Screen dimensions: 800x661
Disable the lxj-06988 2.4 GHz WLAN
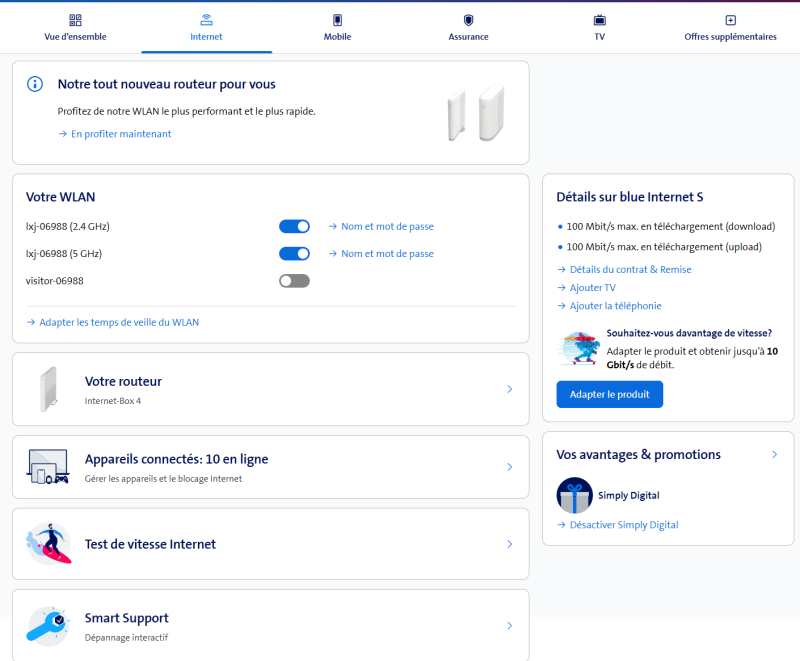[294, 227]
